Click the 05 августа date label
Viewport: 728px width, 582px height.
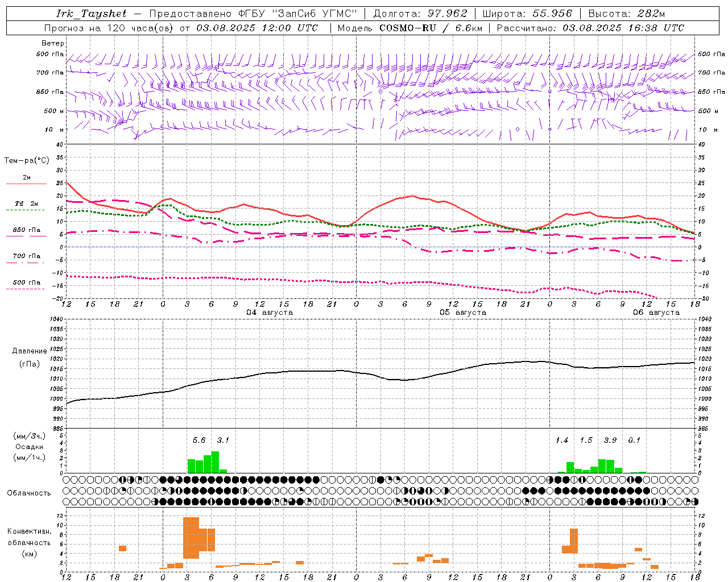(x=463, y=313)
